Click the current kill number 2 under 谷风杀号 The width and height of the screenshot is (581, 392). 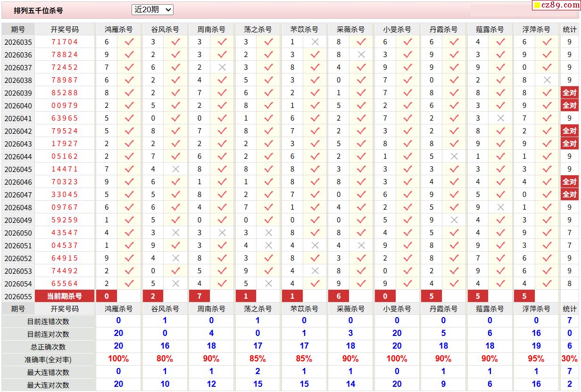pos(153,296)
